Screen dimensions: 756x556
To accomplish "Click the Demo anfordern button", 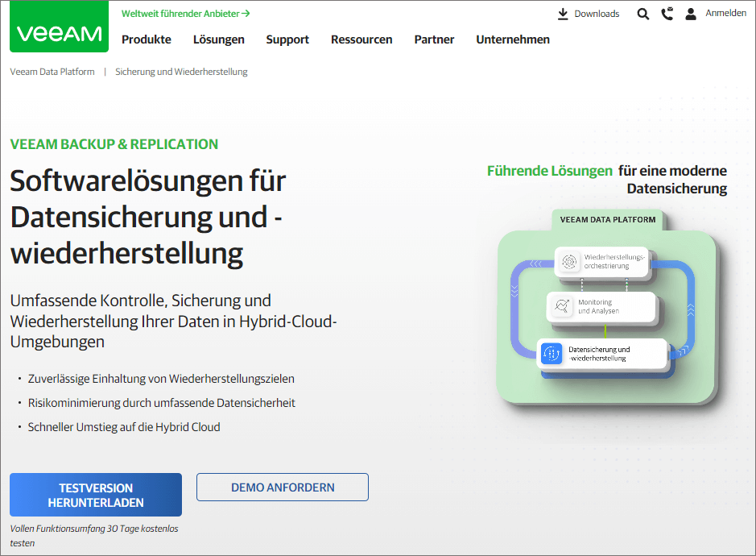I will click(283, 488).
